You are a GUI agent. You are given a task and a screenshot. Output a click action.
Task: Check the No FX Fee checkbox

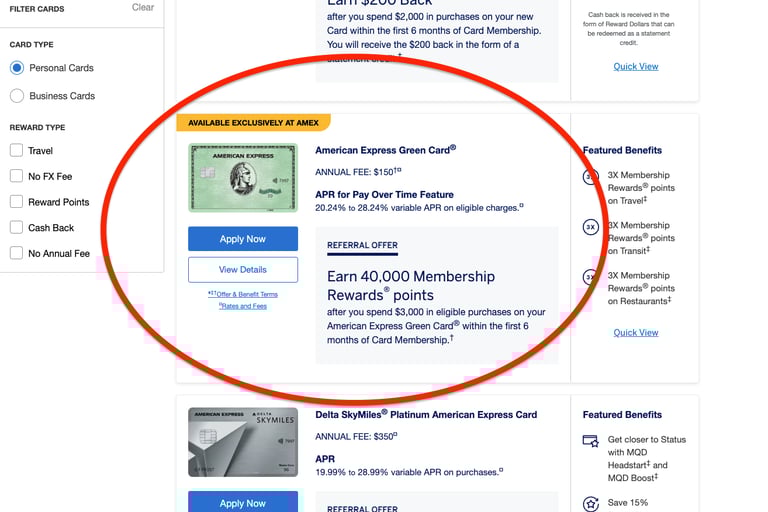16,175
